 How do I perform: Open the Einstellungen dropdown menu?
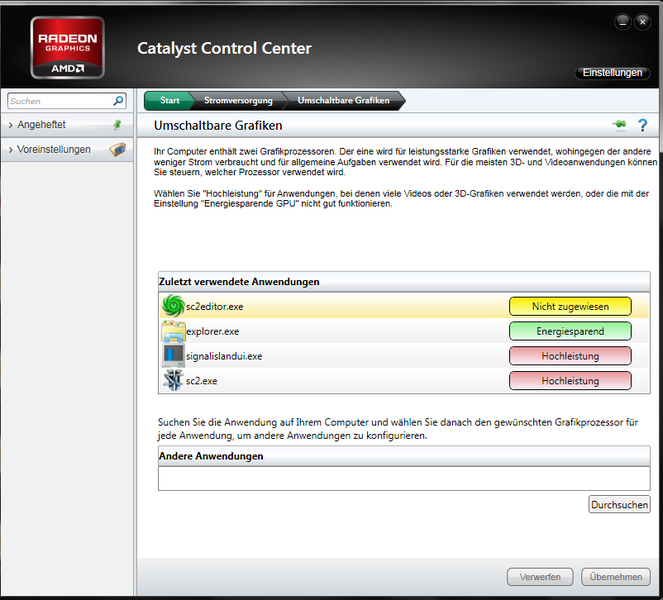coord(612,73)
